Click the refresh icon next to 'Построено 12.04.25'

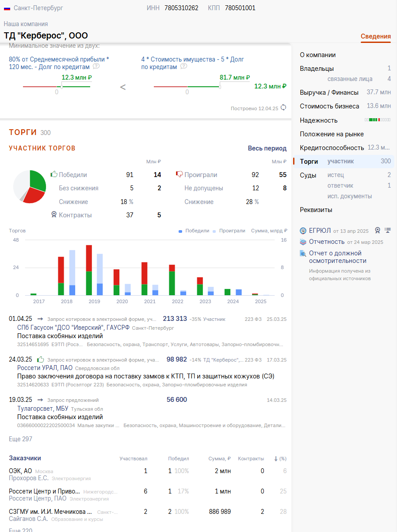(283, 108)
